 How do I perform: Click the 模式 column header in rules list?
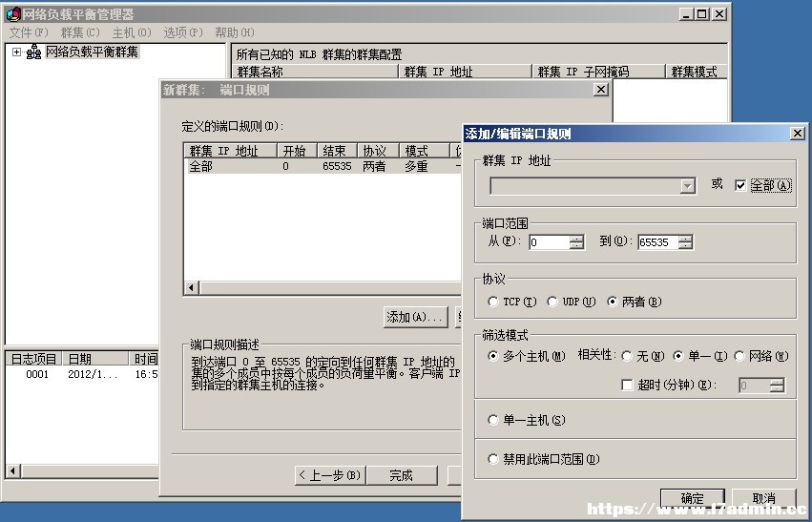[424, 151]
